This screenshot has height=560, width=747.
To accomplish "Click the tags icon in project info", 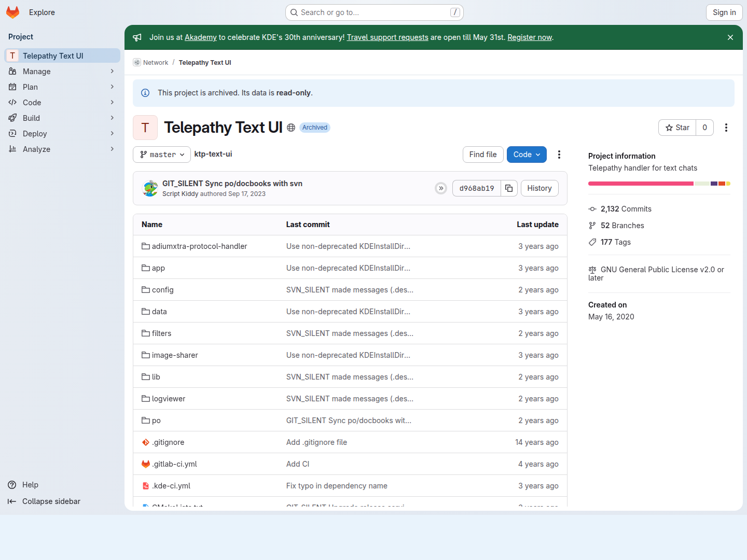I will pyautogui.click(x=592, y=242).
